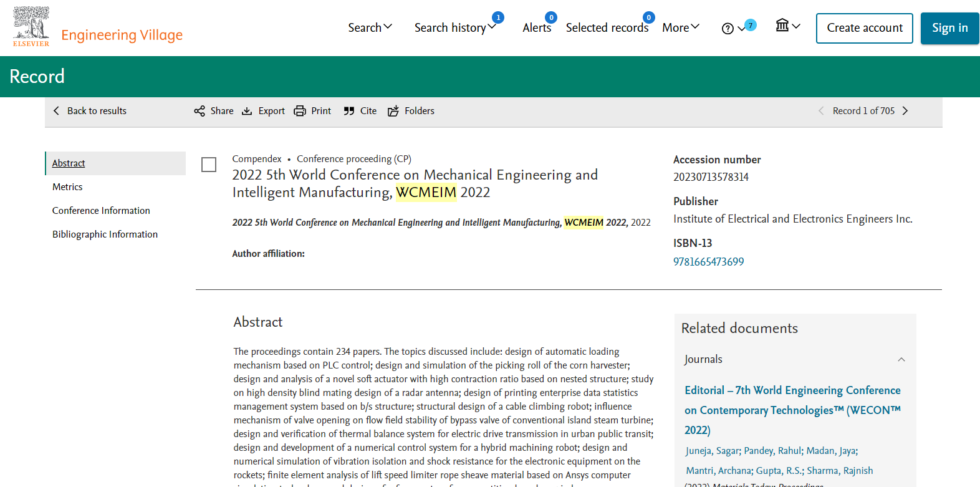
Task: Open Selected records
Action: tap(607, 27)
